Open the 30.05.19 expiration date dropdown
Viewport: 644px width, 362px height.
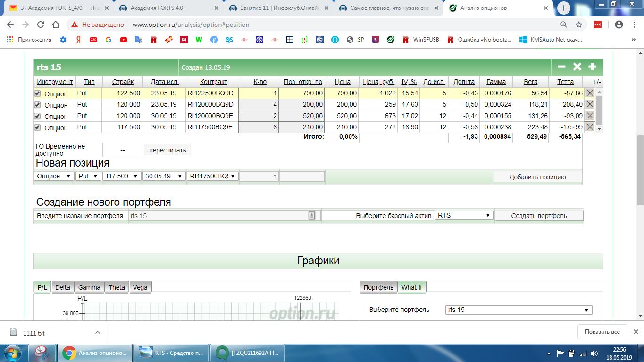click(x=164, y=176)
